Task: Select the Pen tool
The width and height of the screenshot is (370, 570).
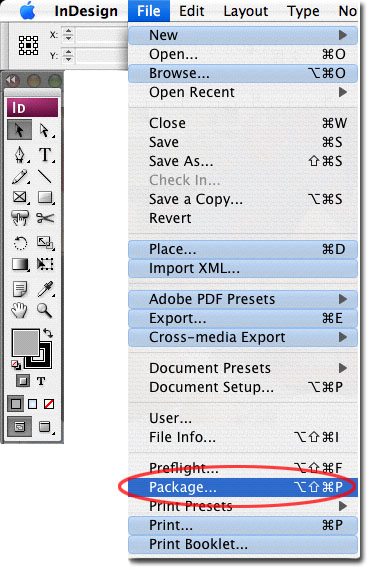Action: [20, 155]
